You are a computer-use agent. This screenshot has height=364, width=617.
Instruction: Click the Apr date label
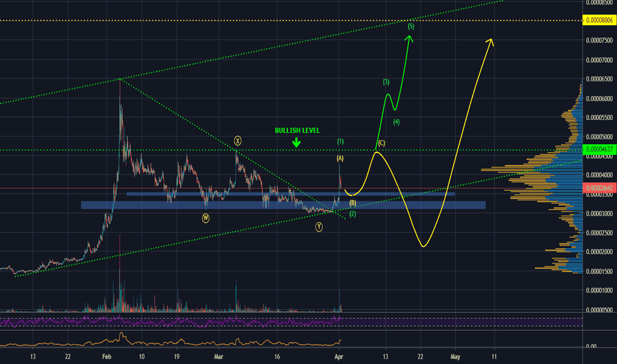[339, 357]
